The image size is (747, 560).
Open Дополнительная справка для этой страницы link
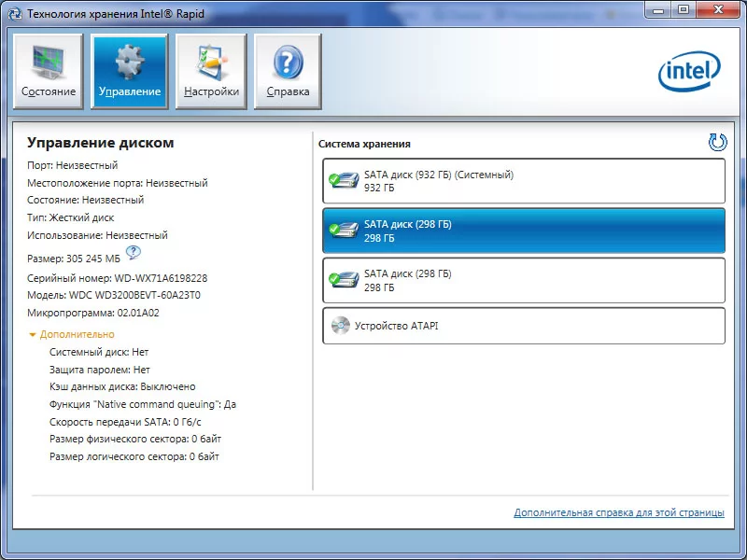coord(619,512)
